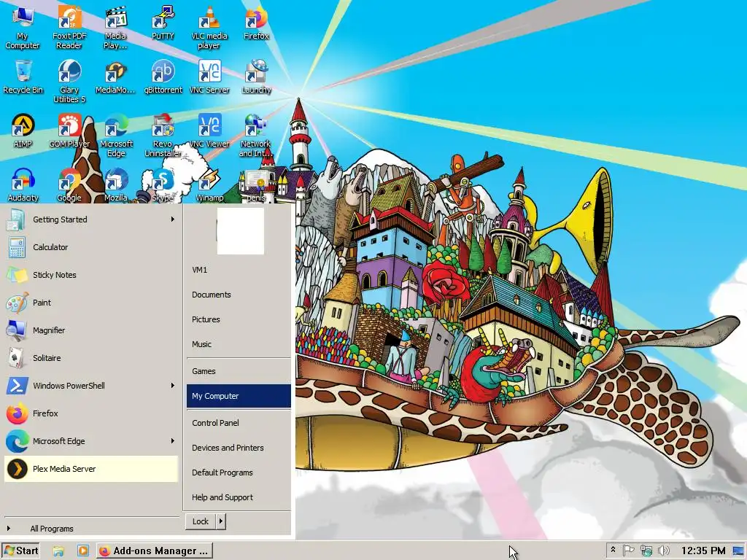The image size is (747, 560).
Task: Launch Foxit PDF Reader desktop shortcut
Action: (69, 28)
